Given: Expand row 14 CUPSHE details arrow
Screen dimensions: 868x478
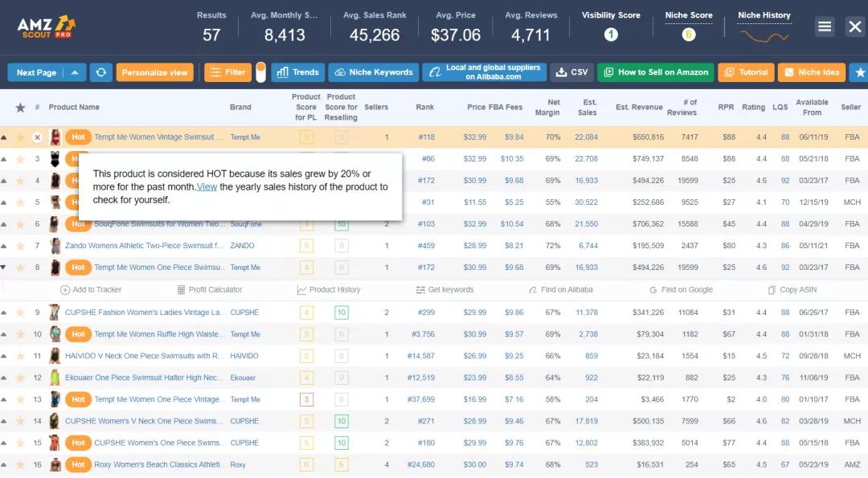Looking at the screenshot, I should coord(4,421).
